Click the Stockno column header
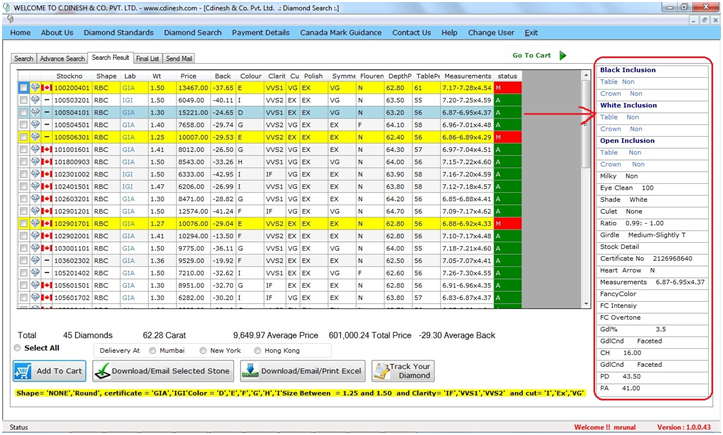The image size is (723, 435). tap(69, 76)
